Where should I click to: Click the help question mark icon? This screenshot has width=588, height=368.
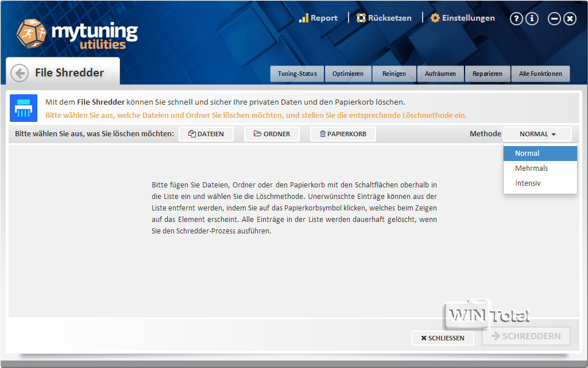tap(516, 18)
